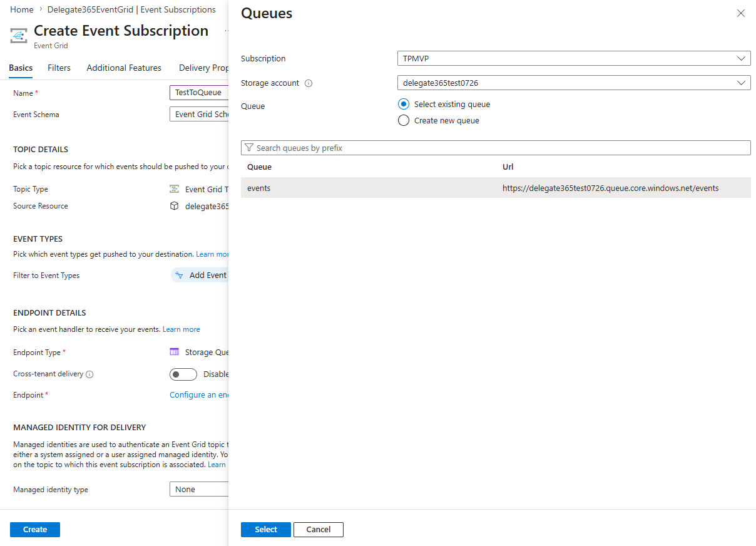Image resolution: width=756 pixels, height=546 pixels.
Task: Click the Source Resource cube icon
Action: pos(175,206)
